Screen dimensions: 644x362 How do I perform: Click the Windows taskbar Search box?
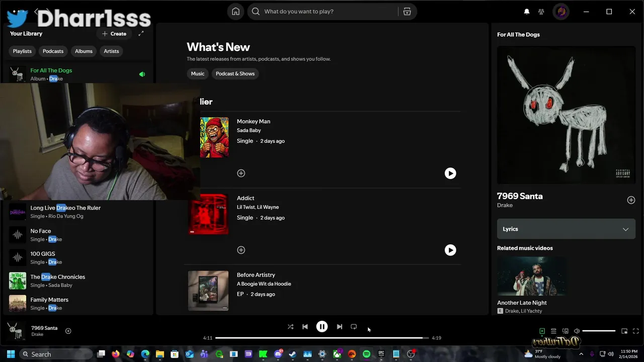pyautogui.click(x=56, y=354)
